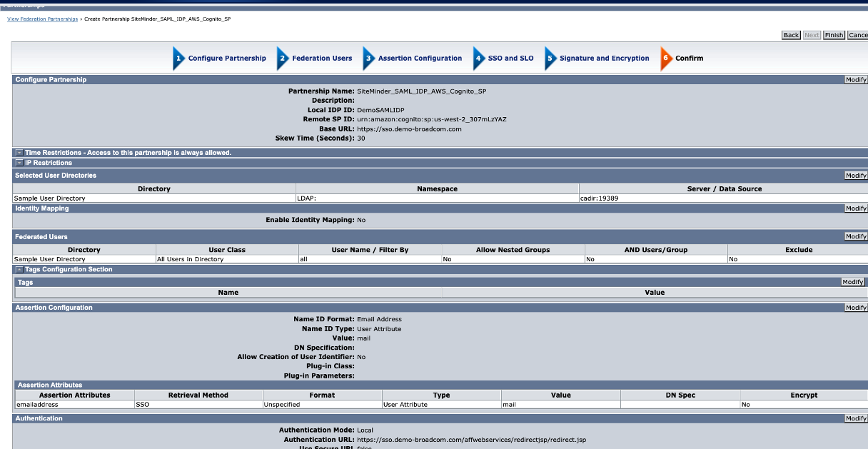
Task: Click the Exclude column header
Action: (x=799, y=250)
